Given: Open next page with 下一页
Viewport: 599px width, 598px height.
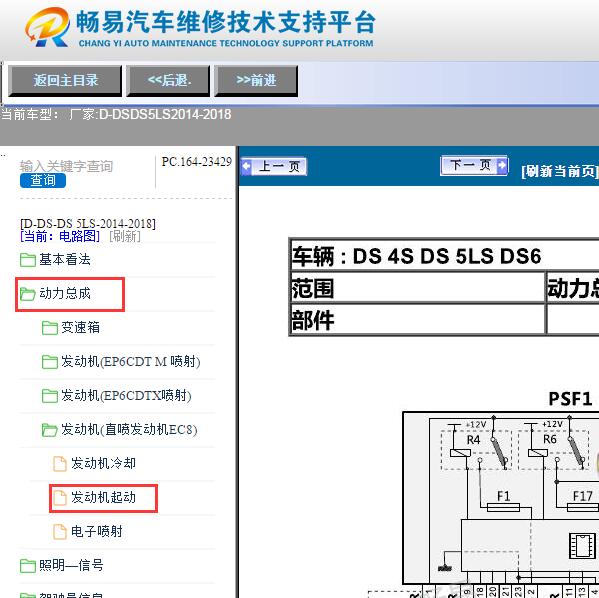Looking at the screenshot, I should coord(474,165).
